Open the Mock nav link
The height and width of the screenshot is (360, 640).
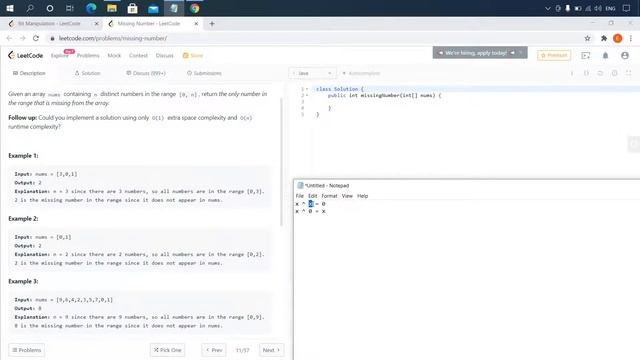coord(114,56)
